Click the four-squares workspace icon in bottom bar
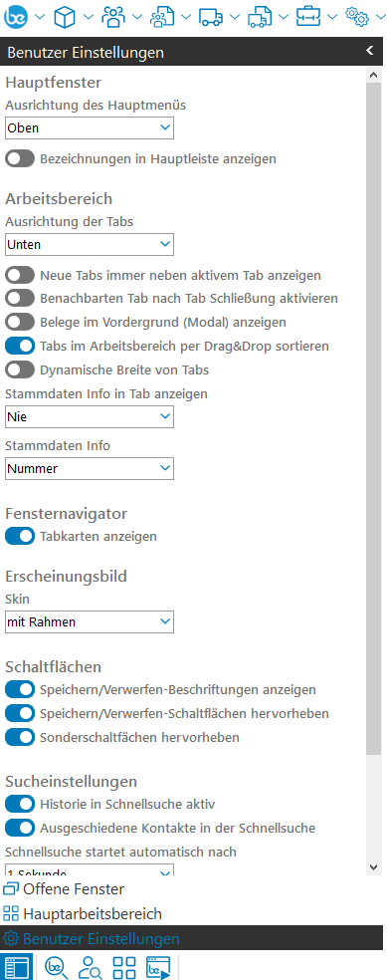This screenshot has height=980, width=387. tap(124, 967)
